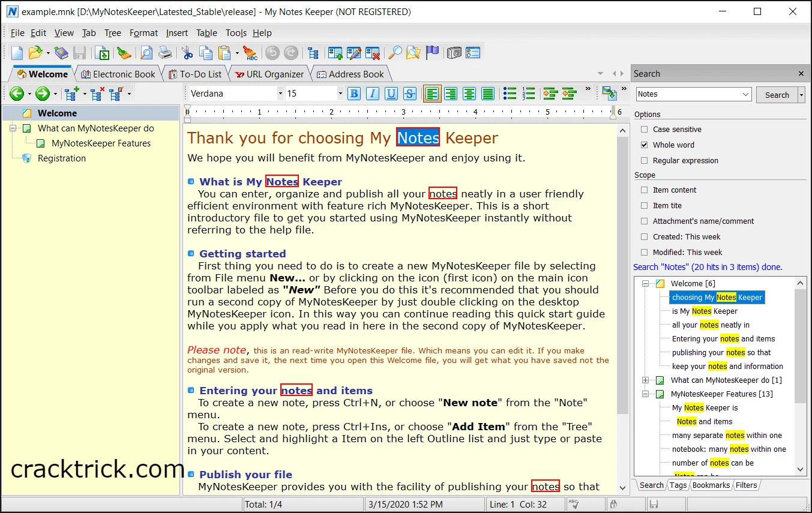This screenshot has width=812, height=513.
Task: Click the spell check ABC icon
Action: coord(250,53)
